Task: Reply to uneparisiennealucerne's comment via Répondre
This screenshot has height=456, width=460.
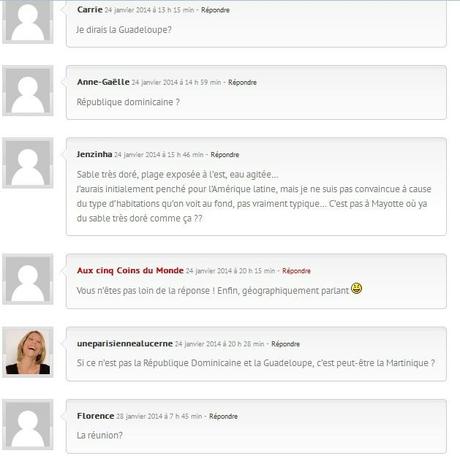Action: 285,344
